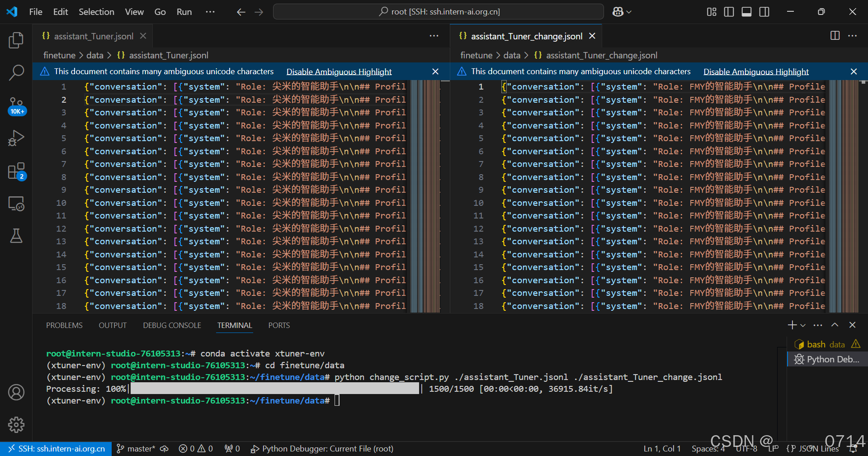Open errors and warnings status item

[x=196, y=449]
